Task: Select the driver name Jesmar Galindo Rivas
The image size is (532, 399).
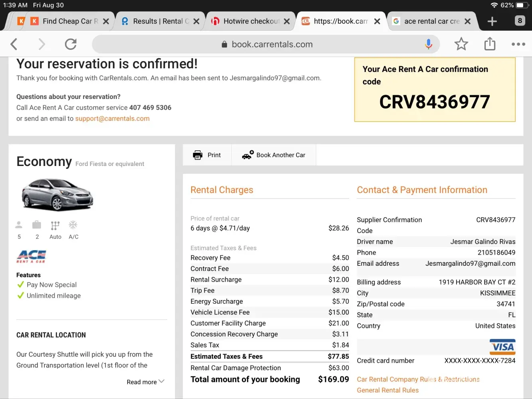Action: point(483,242)
